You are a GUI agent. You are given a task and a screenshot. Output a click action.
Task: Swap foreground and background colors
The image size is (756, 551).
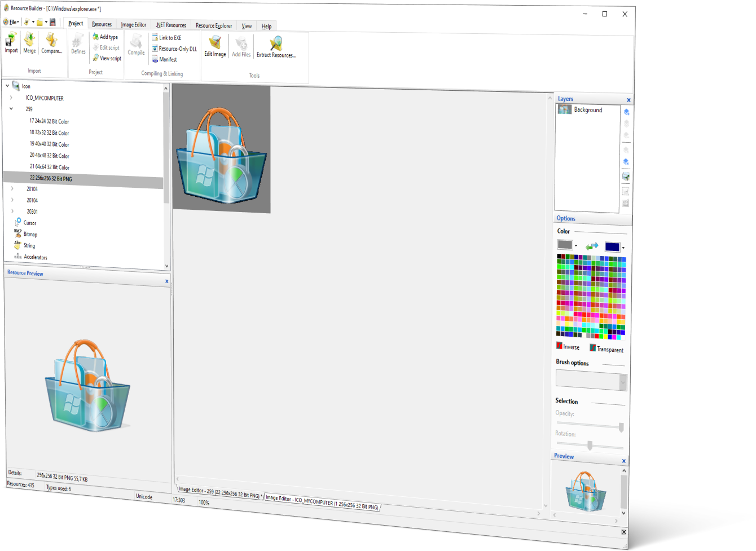coord(591,246)
